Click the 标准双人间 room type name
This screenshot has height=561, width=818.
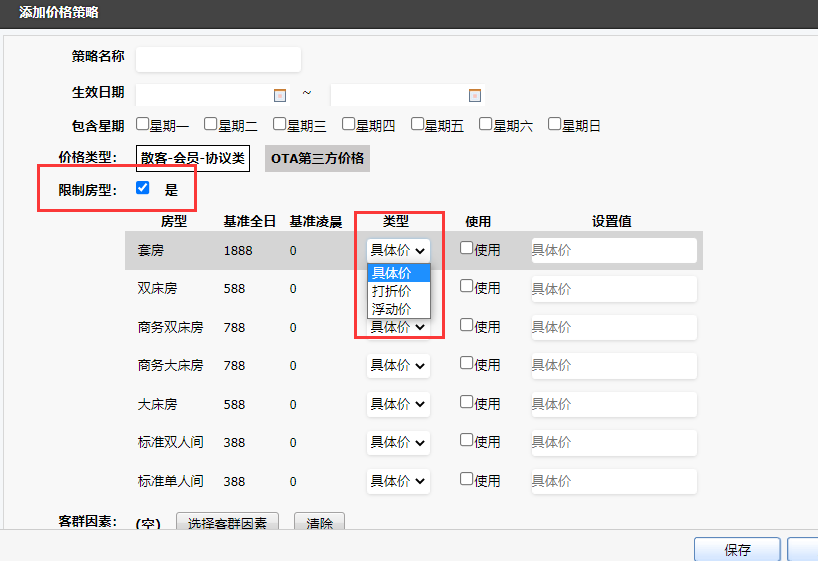coord(171,443)
